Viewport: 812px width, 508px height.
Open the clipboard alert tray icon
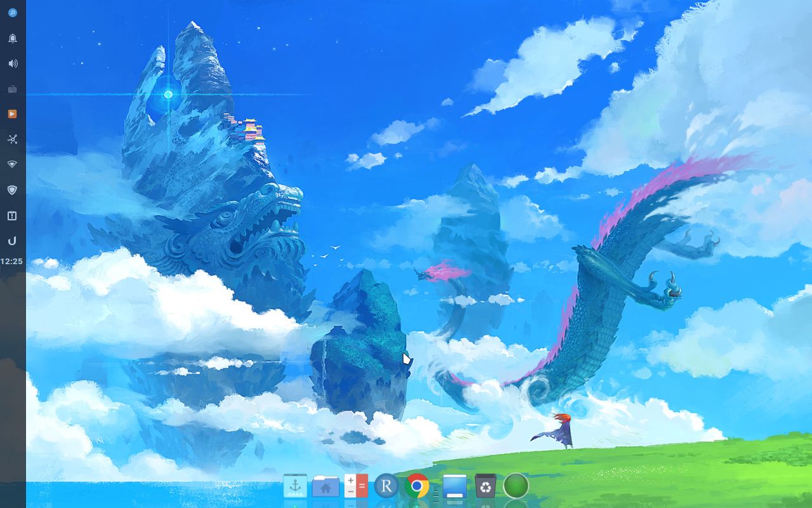(x=13, y=216)
